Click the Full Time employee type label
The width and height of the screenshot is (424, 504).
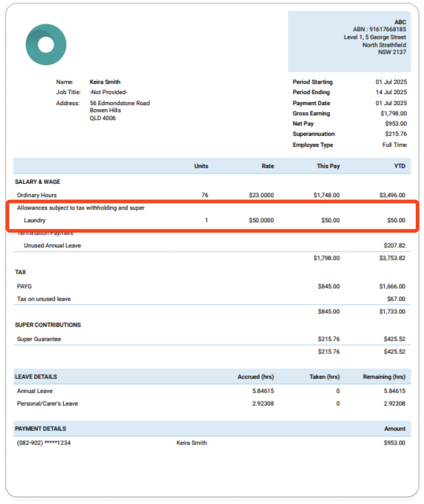[395, 145]
